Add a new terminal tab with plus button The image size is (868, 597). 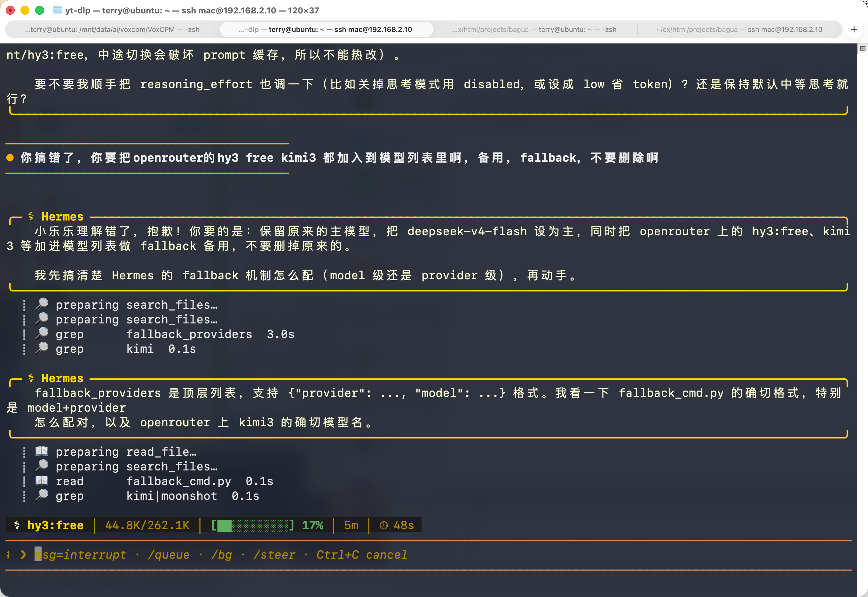[x=854, y=29]
